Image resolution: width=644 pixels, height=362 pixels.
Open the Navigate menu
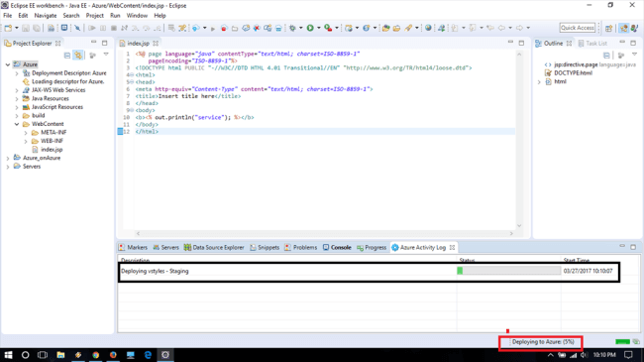(x=46, y=16)
